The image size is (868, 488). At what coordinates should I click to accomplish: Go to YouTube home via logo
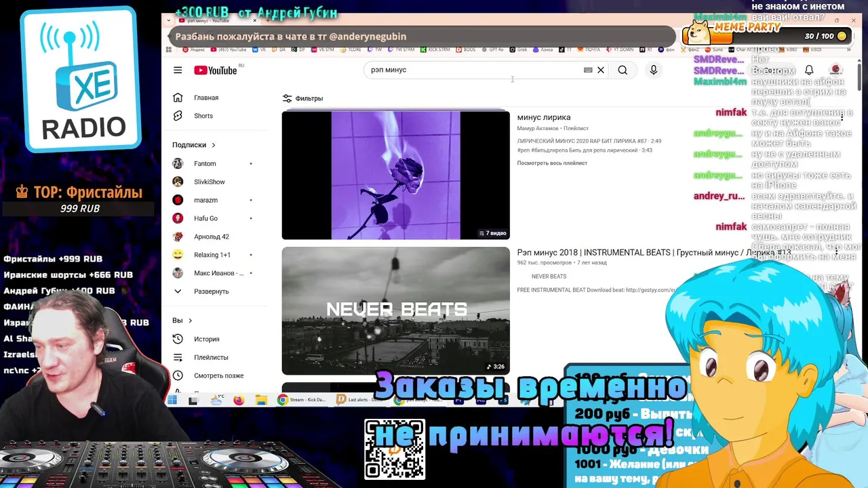coord(216,70)
